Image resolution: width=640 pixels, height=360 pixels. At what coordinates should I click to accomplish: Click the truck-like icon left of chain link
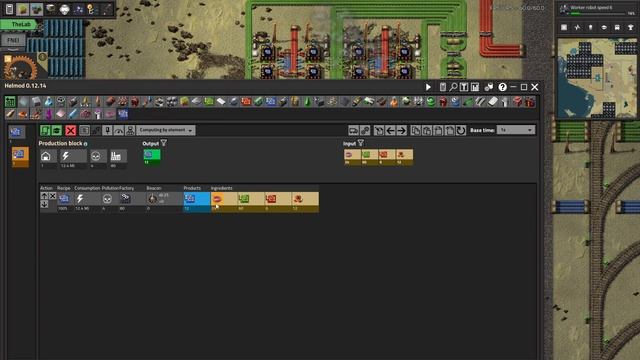click(x=353, y=130)
